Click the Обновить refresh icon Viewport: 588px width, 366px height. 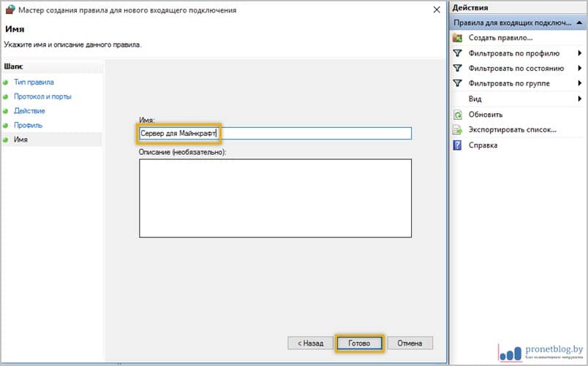pos(458,115)
